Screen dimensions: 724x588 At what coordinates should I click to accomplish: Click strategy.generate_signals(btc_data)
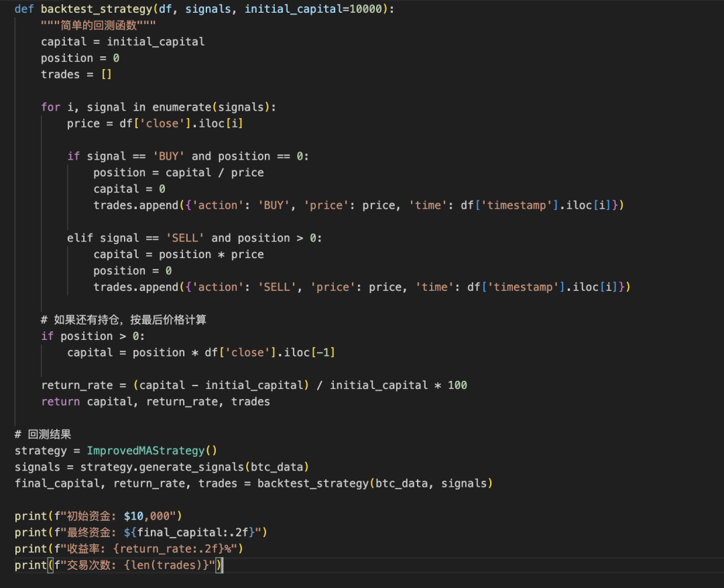click(194, 467)
